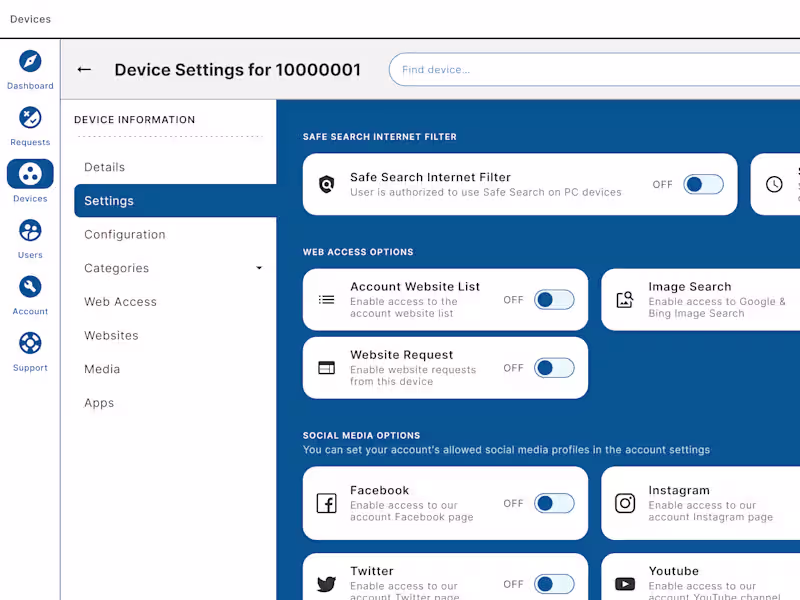Open the Web Access menu item

(x=120, y=302)
